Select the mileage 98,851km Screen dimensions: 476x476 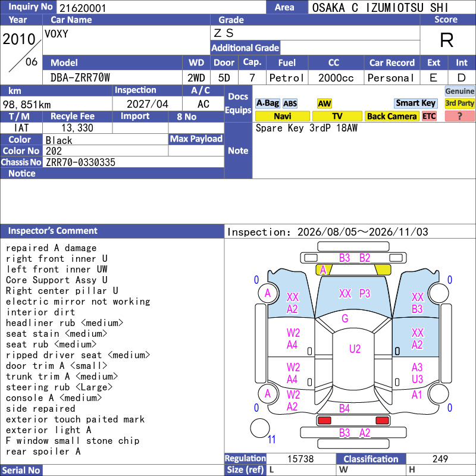pos(27,105)
